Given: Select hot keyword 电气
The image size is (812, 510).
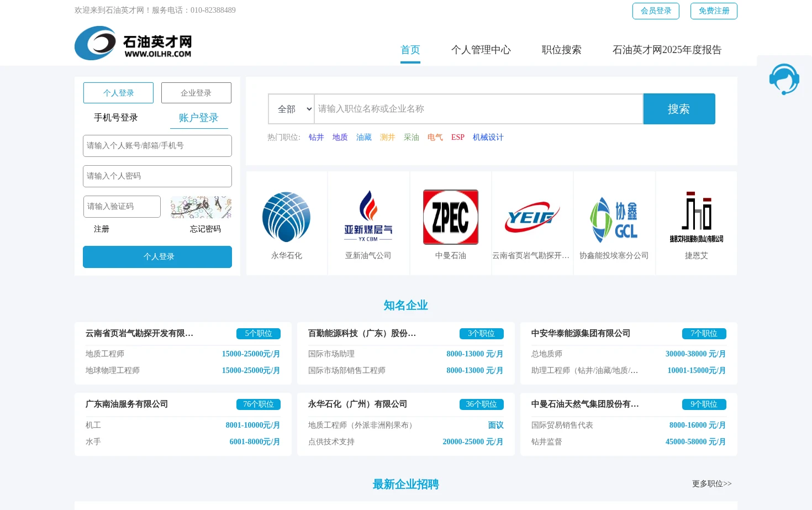Looking at the screenshot, I should click(x=435, y=137).
